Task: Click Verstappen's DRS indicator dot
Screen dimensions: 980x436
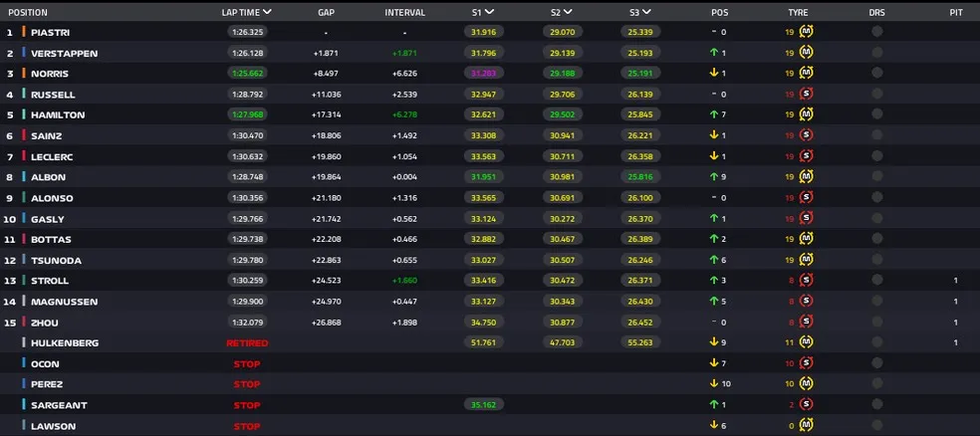Action: point(876,53)
